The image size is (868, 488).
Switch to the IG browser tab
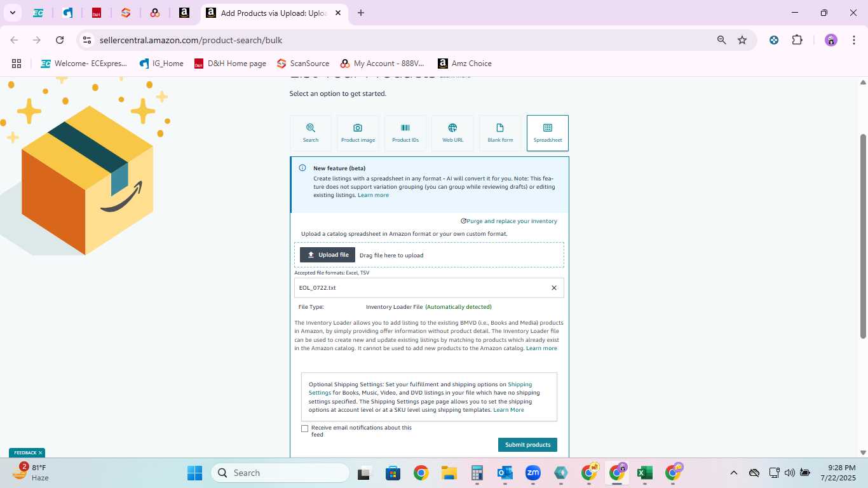tap(67, 13)
